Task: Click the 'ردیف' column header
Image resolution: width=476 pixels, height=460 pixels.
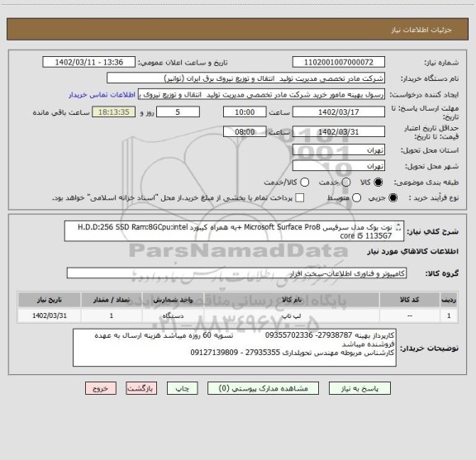Action: click(x=449, y=300)
